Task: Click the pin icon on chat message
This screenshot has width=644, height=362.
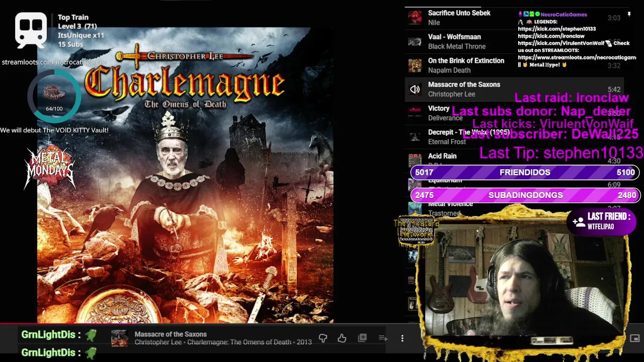Action: point(629,15)
